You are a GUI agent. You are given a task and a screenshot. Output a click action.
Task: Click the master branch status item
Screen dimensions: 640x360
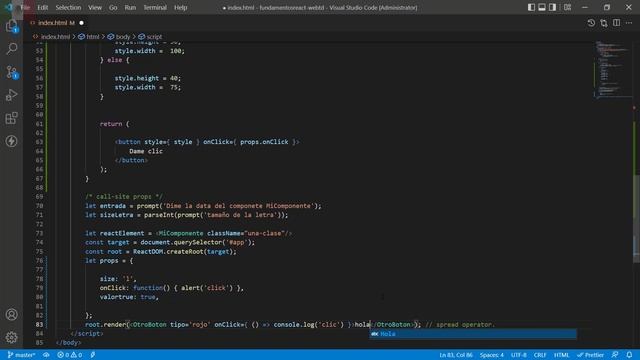[21, 355]
